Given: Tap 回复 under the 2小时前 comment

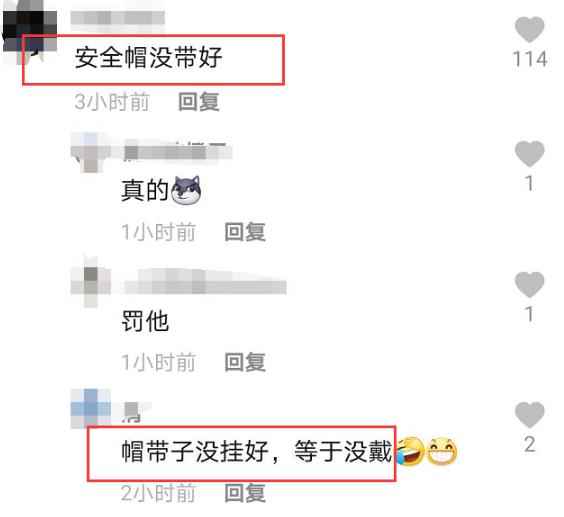Looking at the screenshot, I should 245,493.
